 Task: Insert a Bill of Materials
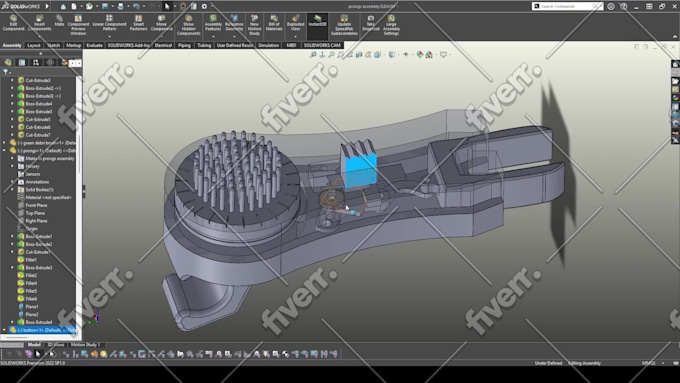(x=274, y=23)
